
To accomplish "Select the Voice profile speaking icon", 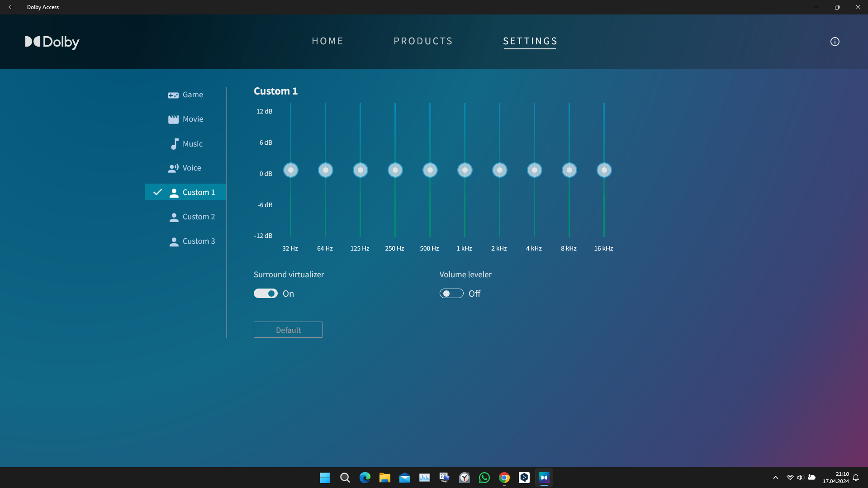I will point(173,168).
